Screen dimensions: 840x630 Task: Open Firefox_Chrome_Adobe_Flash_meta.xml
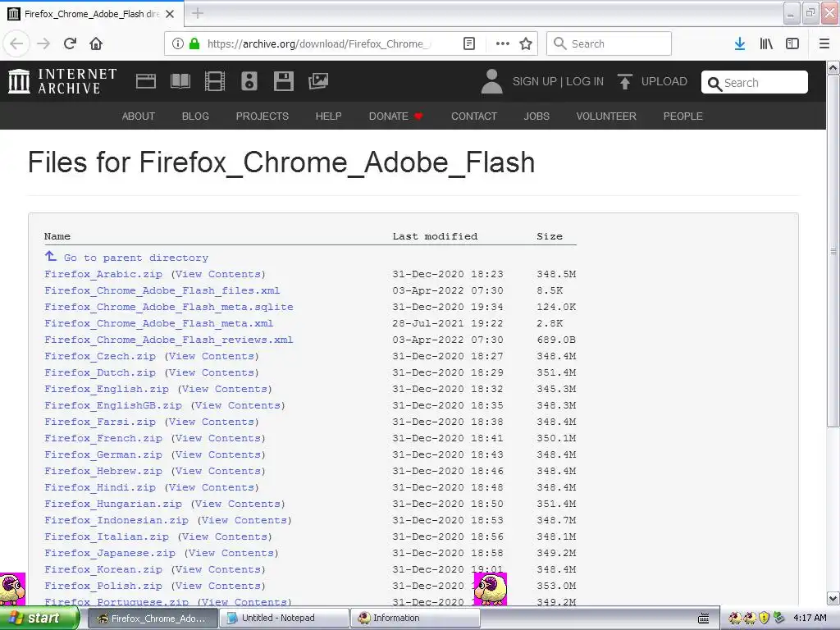(x=159, y=323)
